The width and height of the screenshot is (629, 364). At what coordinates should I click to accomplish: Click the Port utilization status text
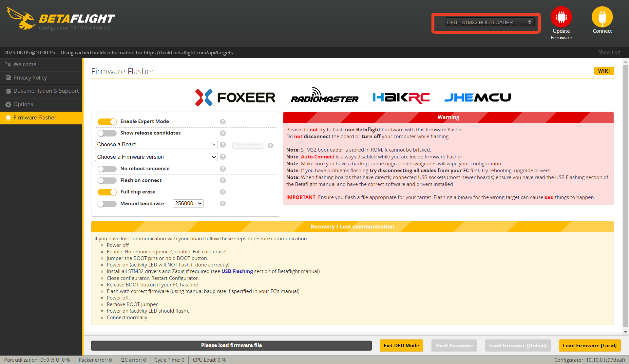[x=37, y=360]
